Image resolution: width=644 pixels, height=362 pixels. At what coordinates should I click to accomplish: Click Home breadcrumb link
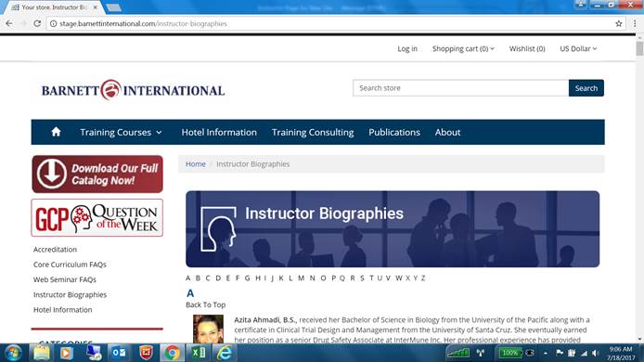pyautogui.click(x=196, y=164)
